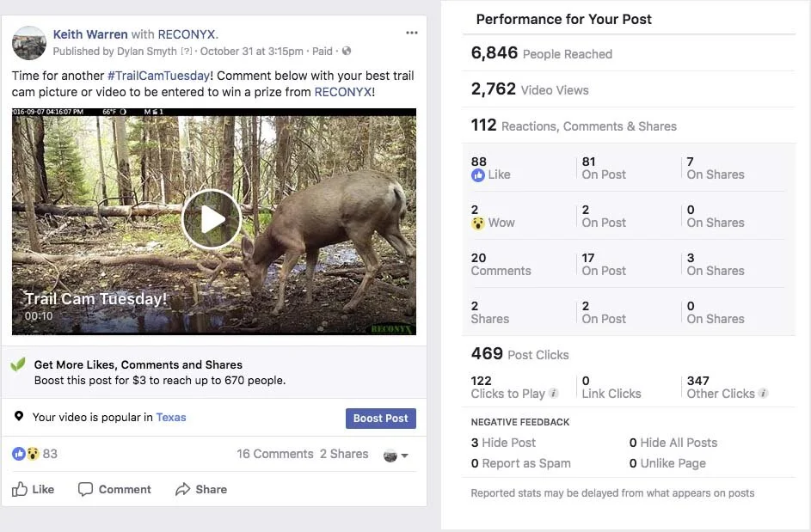Select the 0 Link Clicks value

pos(611,388)
